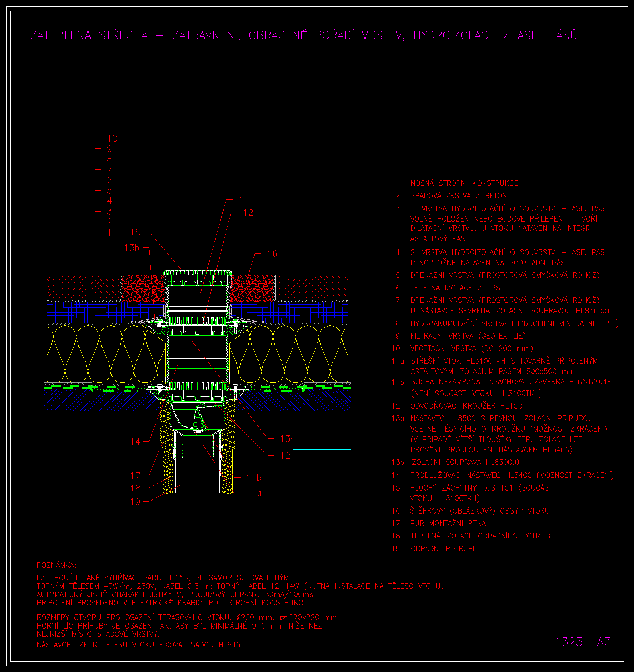
Task: Click note 'ROZMĚRY OTVORU PRO OSAZENÍ TERASOVÉHO VTOKU'
Action: [x=135, y=617]
